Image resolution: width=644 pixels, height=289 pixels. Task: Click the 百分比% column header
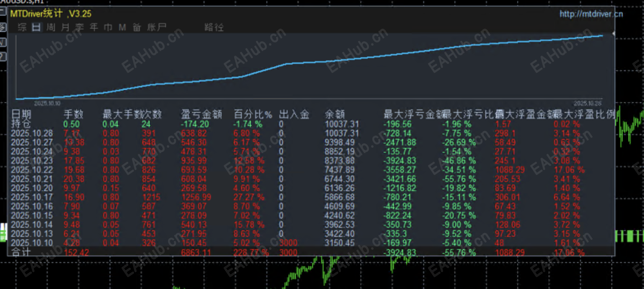pyautogui.click(x=253, y=114)
